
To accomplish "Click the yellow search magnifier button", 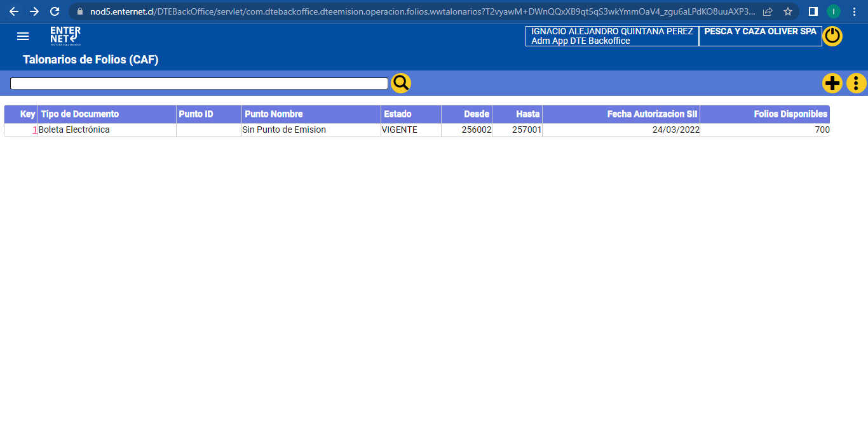I will click(x=401, y=83).
